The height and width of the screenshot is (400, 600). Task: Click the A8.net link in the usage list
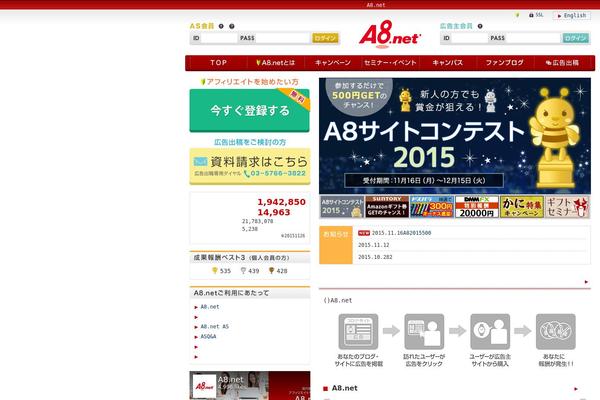(210, 307)
